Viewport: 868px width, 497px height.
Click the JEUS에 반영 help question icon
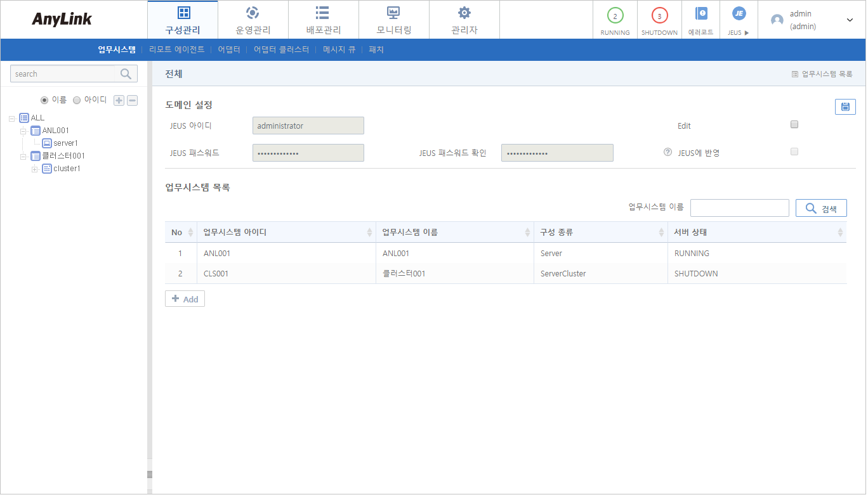pos(667,152)
